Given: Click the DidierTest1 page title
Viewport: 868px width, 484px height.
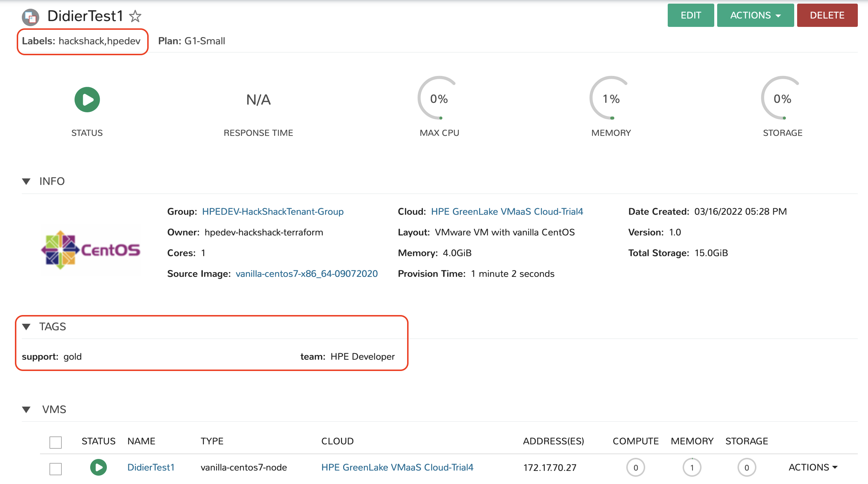Looking at the screenshot, I should [x=85, y=16].
